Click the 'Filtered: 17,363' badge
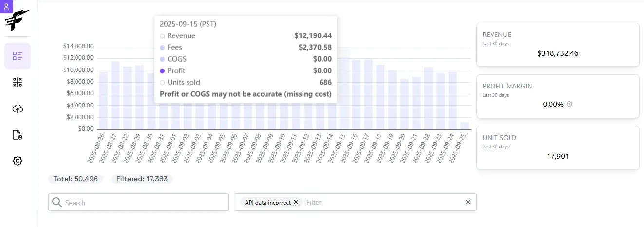The height and width of the screenshot is (227, 644). click(142, 179)
